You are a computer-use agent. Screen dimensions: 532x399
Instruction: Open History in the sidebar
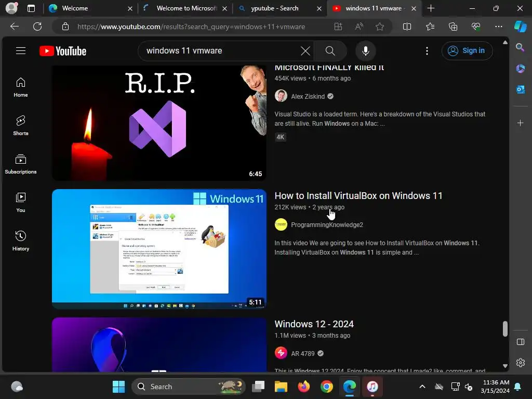pyautogui.click(x=21, y=241)
